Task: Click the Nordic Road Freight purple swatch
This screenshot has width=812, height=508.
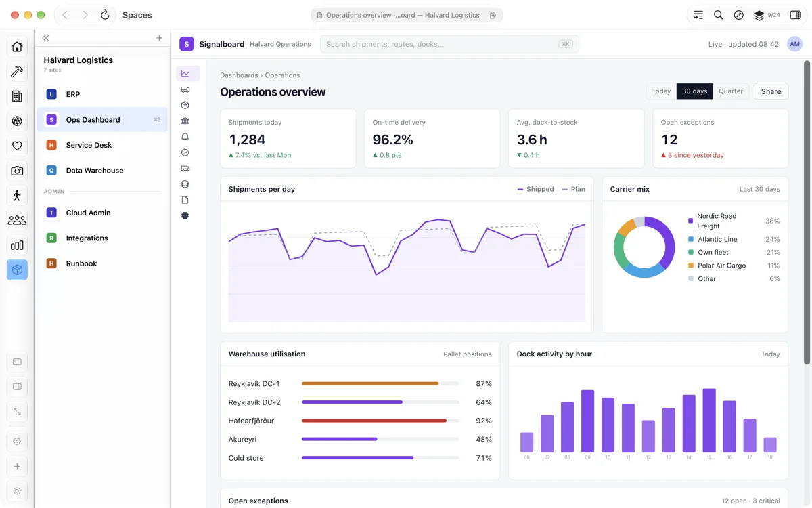Action: pos(690,221)
